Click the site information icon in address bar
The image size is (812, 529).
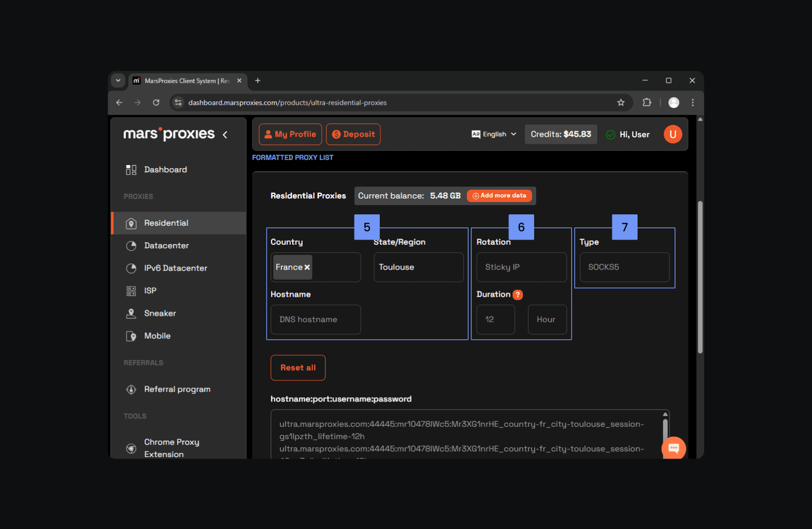pyautogui.click(x=178, y=103)
